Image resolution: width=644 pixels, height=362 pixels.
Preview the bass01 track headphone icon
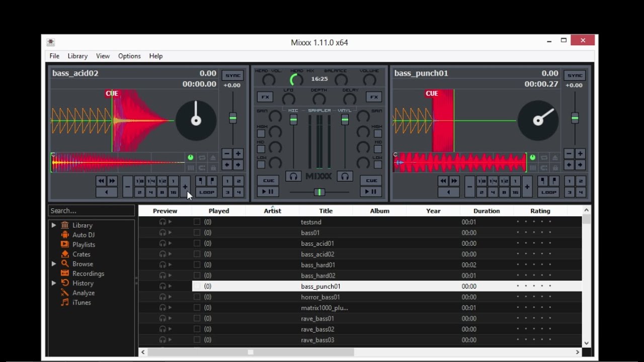click(163, 233)
